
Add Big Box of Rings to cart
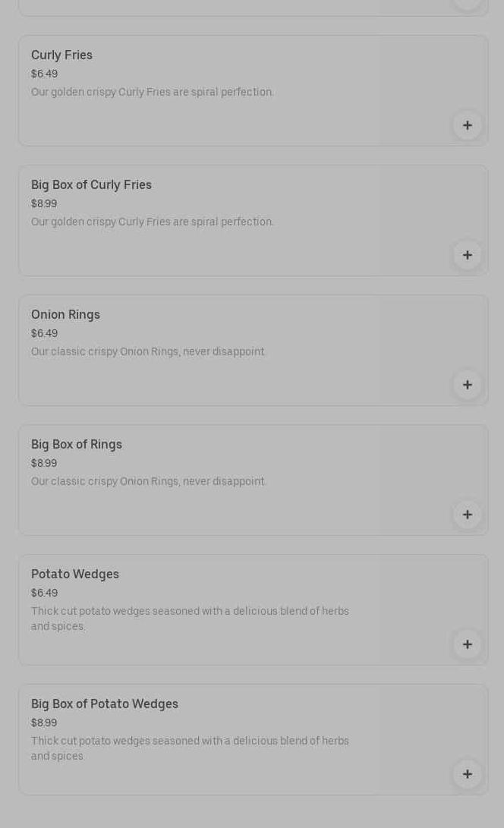(467, 515)
